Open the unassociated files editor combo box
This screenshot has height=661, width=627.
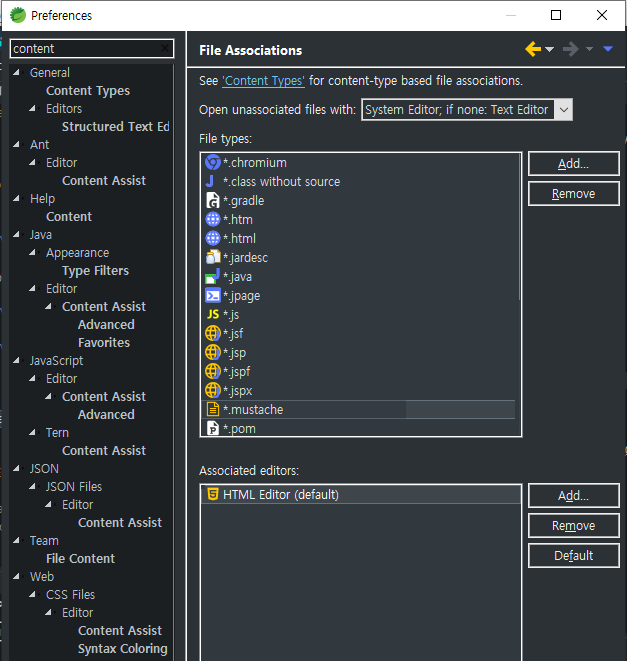pyautogui.click(x=467, y=110)
